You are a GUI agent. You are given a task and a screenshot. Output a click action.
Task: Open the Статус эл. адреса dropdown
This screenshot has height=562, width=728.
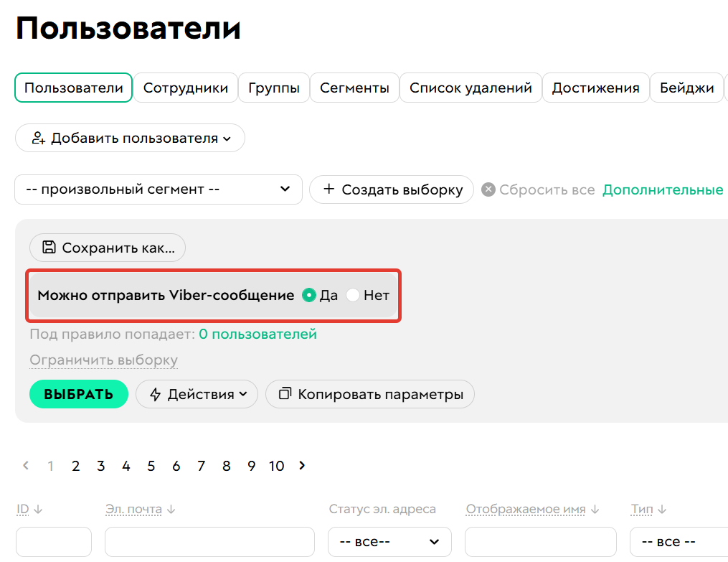[x=389, y=541]
